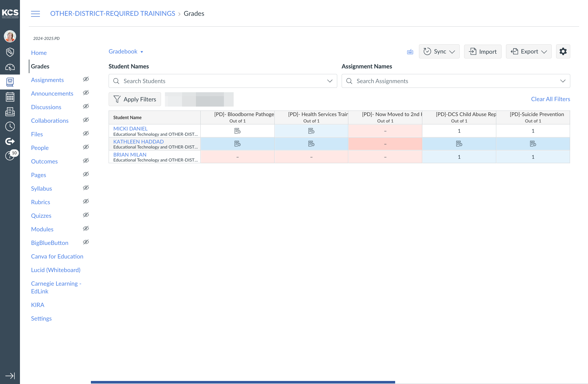Toggle visibility eye next to Announcements

point(86,93)
